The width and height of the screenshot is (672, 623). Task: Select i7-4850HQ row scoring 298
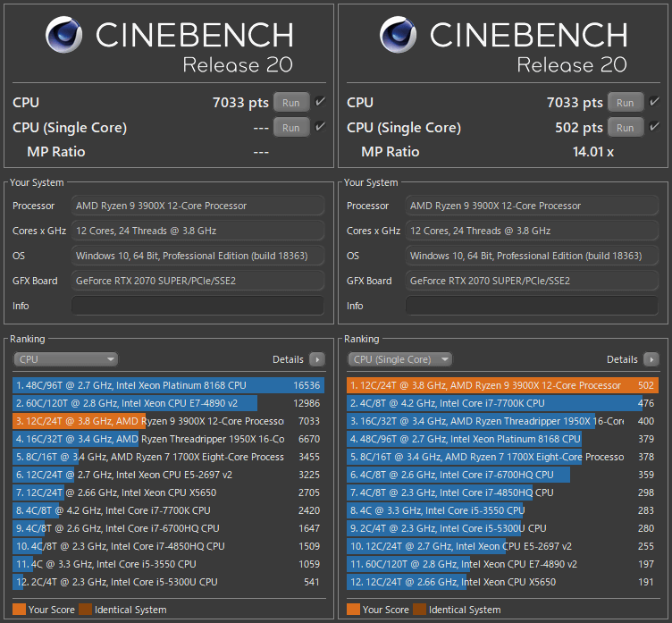click(x=503, y=493)
